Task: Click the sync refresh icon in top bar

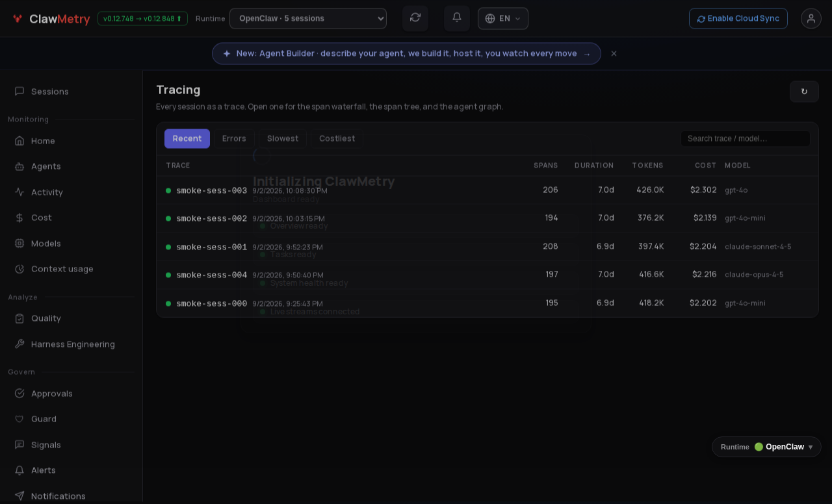Action: [x=415, y=18]
